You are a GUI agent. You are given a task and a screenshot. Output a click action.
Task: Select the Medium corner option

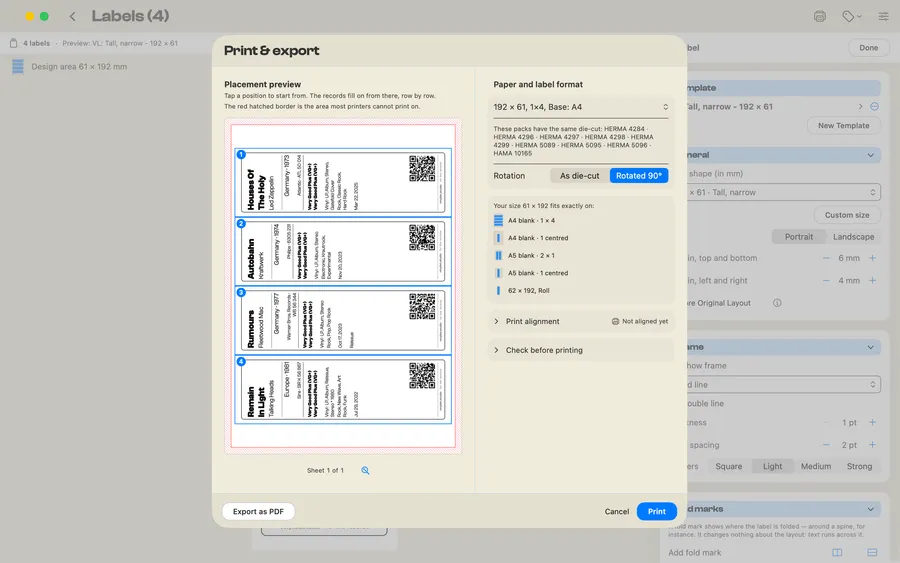(x=816, y=467)
